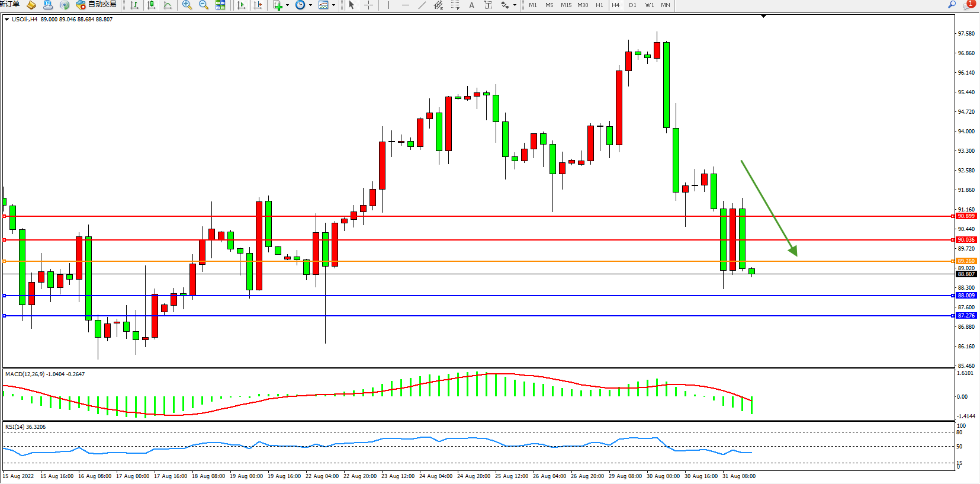Expand the add indicators dropdown arrow

tap(287, 5)
